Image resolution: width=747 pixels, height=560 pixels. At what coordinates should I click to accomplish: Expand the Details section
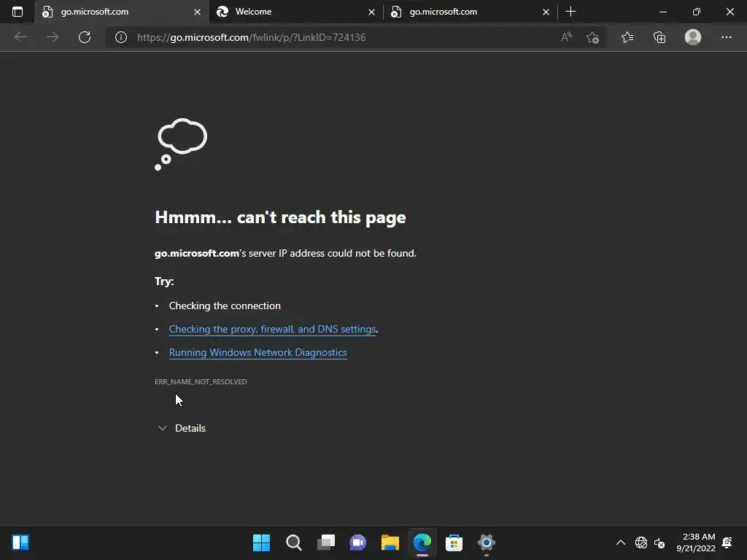click(182, 428)
